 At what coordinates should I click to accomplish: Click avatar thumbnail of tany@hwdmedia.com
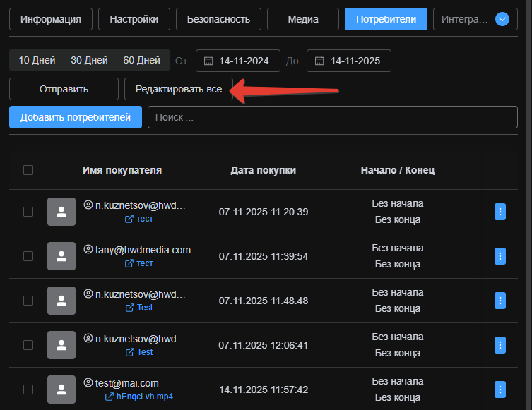click(x=61, y=256)
